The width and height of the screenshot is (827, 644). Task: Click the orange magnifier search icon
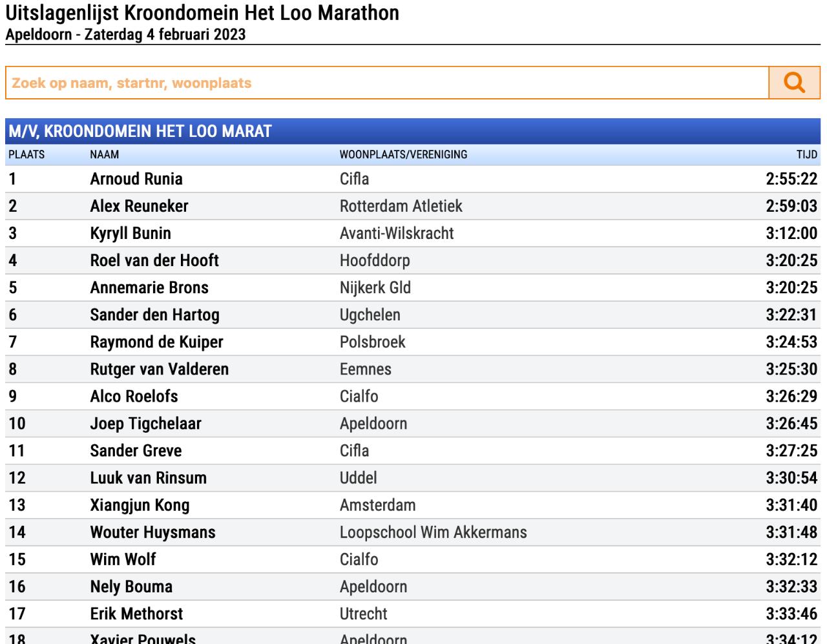pyautogui.click(x=795, y=83)
